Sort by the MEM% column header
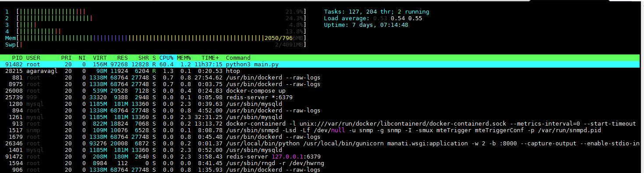Screen dimensions: 644x173 pos(184,58)
